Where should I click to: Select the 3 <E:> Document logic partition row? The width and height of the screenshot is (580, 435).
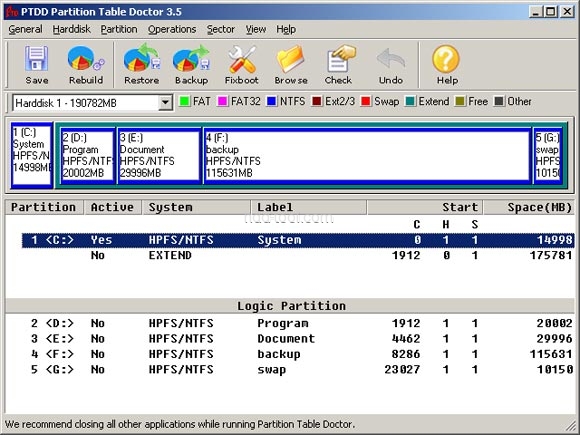click(x=298, y=338)
